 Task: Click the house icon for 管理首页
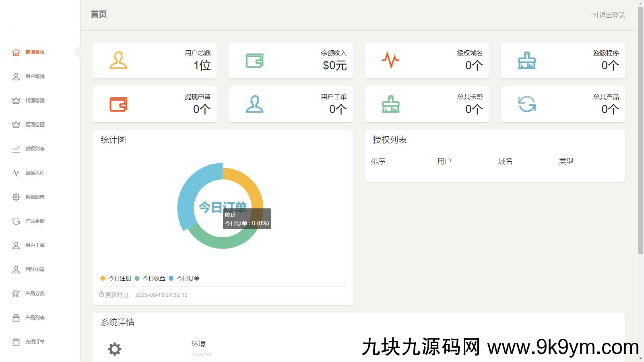pyautogui.click(x=16, y=52)
